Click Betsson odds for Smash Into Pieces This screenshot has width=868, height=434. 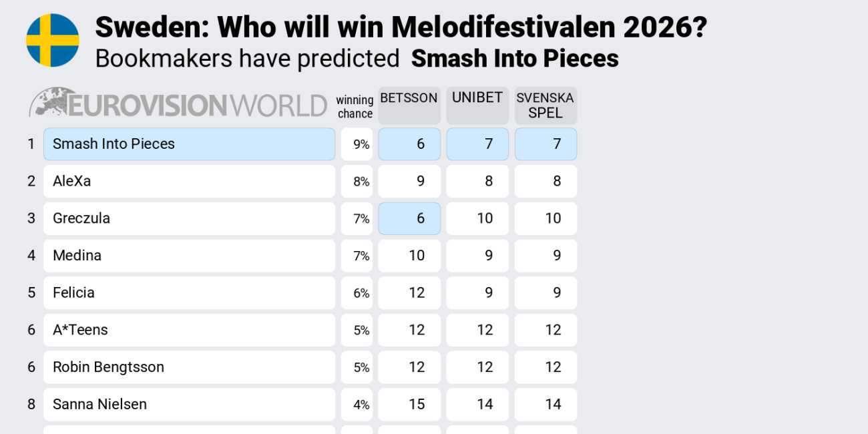pyautogui.click(x=409, y=144)
